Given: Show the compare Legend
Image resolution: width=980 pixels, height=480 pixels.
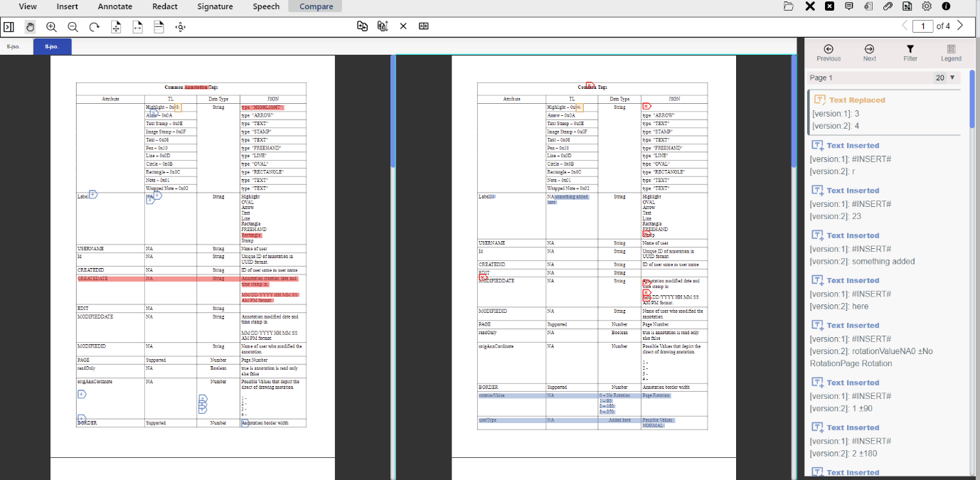Looking at the screenshot, I should [951, 52].
